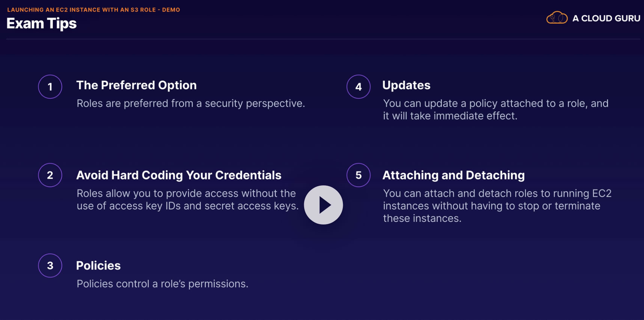Click the A Cloud Guru cloud logo icon

(x=557, y=18)
